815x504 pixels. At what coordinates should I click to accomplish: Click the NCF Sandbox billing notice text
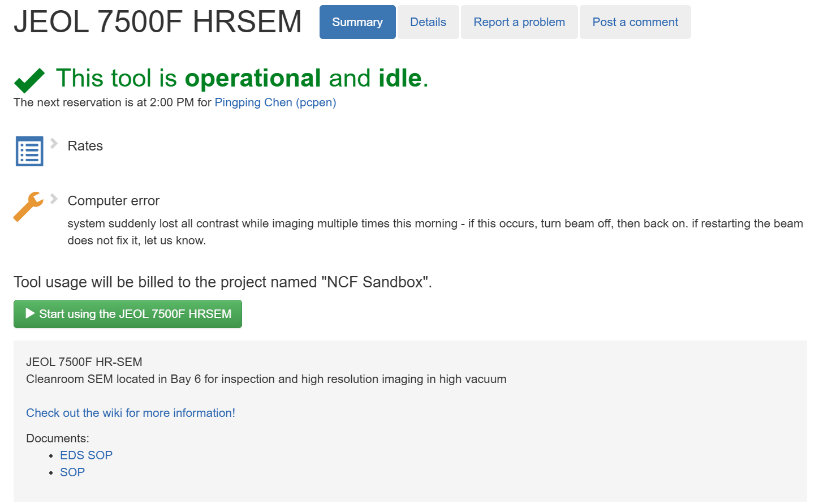coord(223,282)
